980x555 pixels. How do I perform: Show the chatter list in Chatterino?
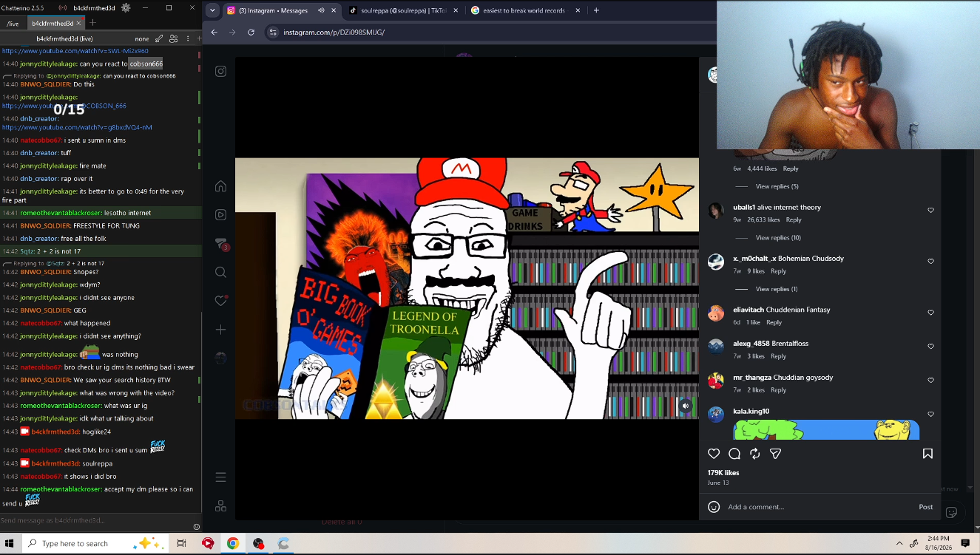174,38
